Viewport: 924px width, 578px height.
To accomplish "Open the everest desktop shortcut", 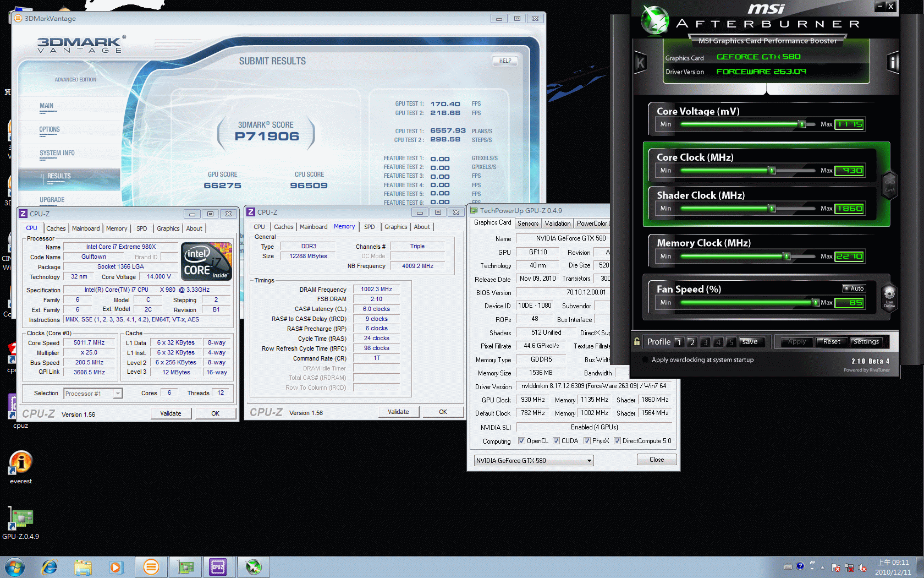I will tap(21, 467).
